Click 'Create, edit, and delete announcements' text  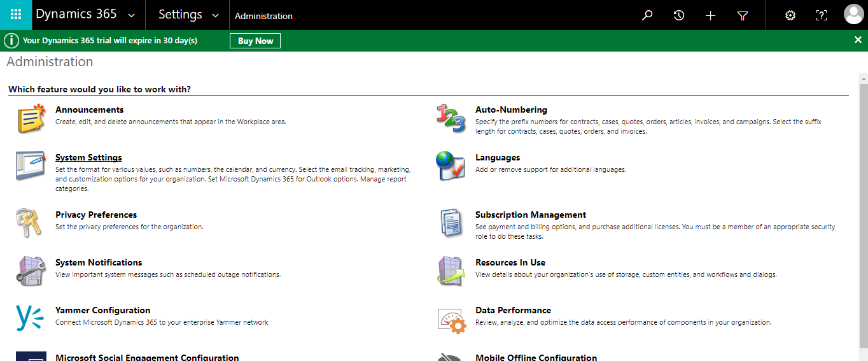click(x=171, y=122)
